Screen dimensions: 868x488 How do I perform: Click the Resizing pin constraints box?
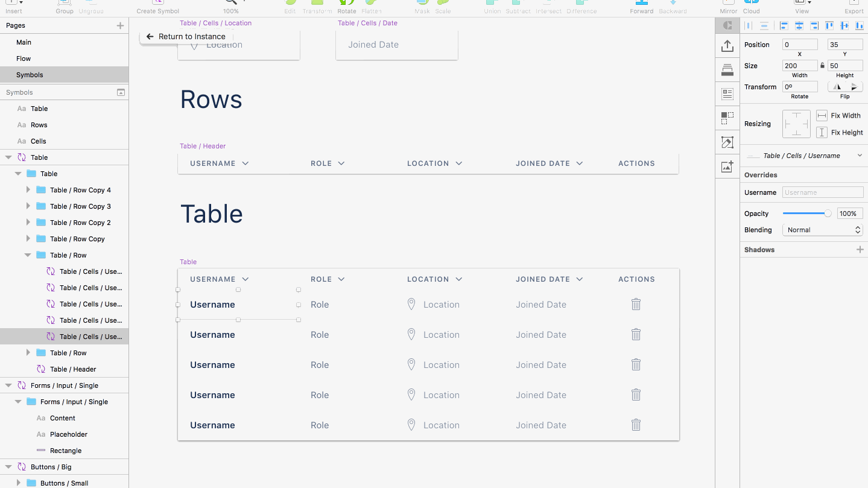[796, 124]
